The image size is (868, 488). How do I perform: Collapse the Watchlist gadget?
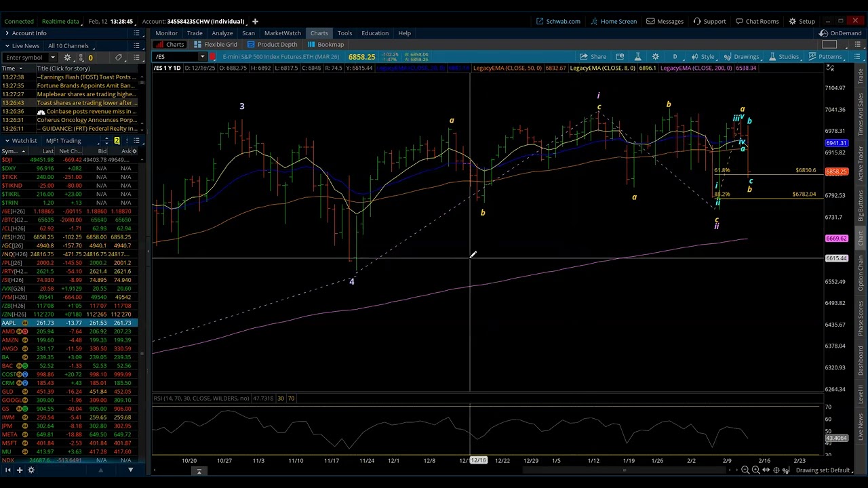point(6,141)
